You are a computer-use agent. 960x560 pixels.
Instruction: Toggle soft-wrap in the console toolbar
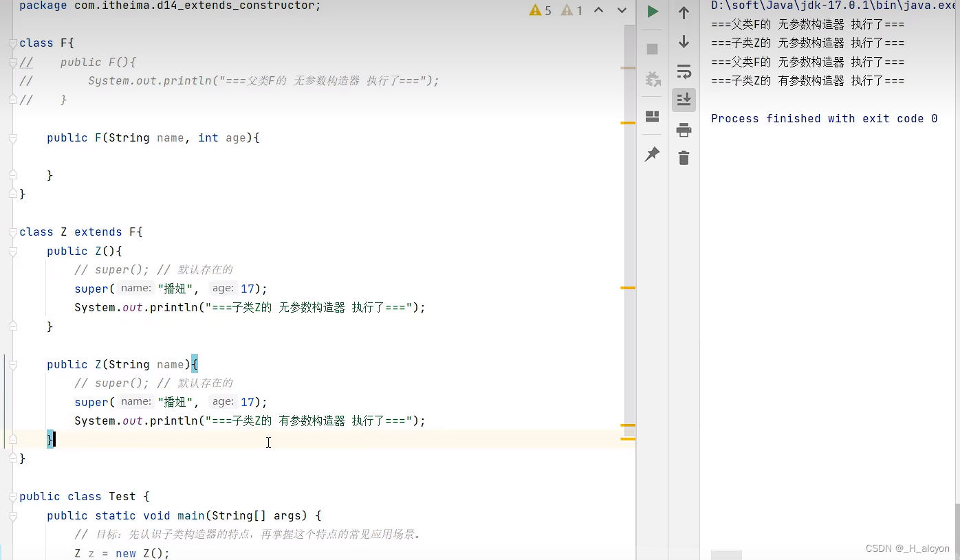(684, 71)
